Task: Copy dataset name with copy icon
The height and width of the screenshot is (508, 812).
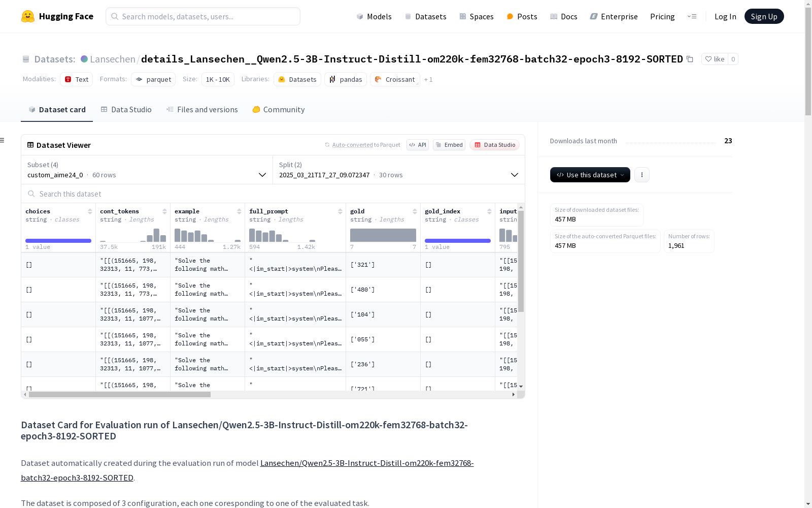Action: (x=690, y=59)
